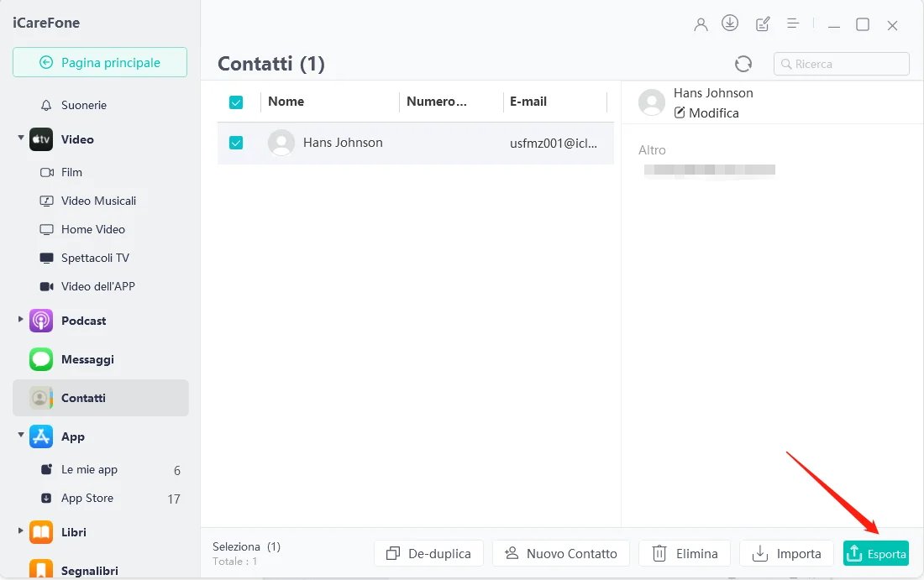This screenshot has width=924, height=580.
Task: Expand the Podcast section
Action: 20,321
